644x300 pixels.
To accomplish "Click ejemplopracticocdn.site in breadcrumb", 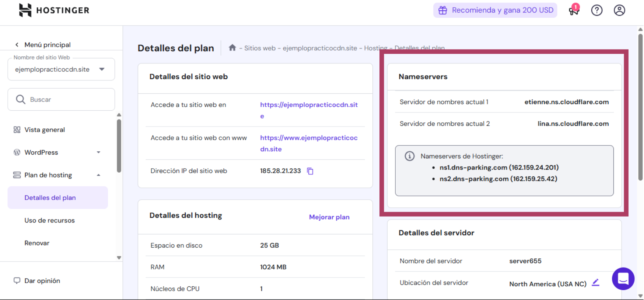I will [x=320, y=48].
